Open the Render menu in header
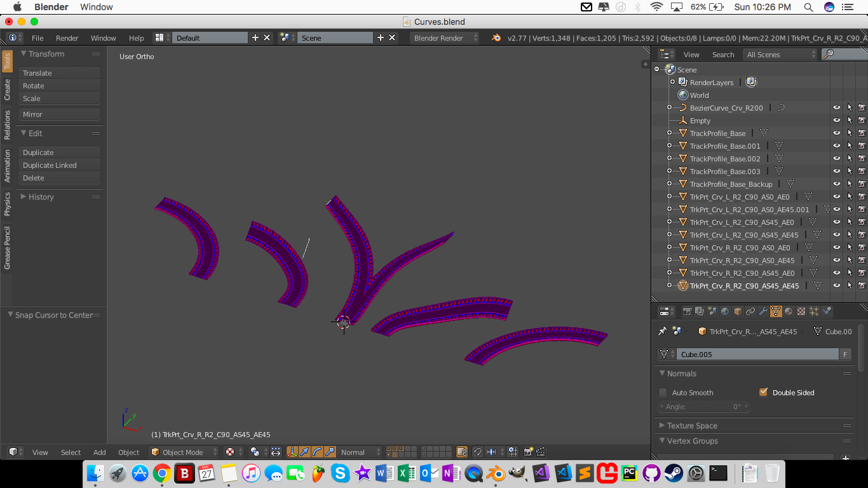Screen dimensions: 868x488 tap(67, 38)
